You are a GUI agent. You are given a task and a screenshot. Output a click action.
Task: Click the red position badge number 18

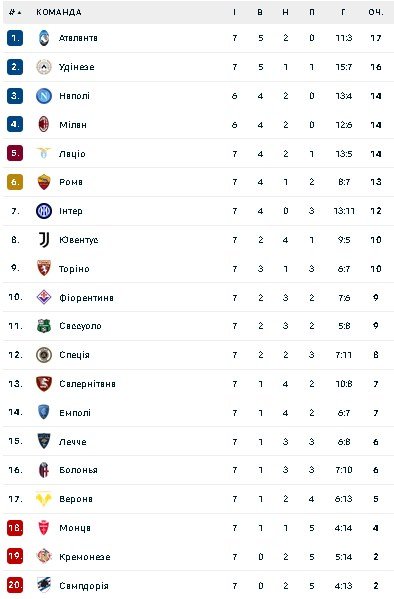tap(15, 528)
